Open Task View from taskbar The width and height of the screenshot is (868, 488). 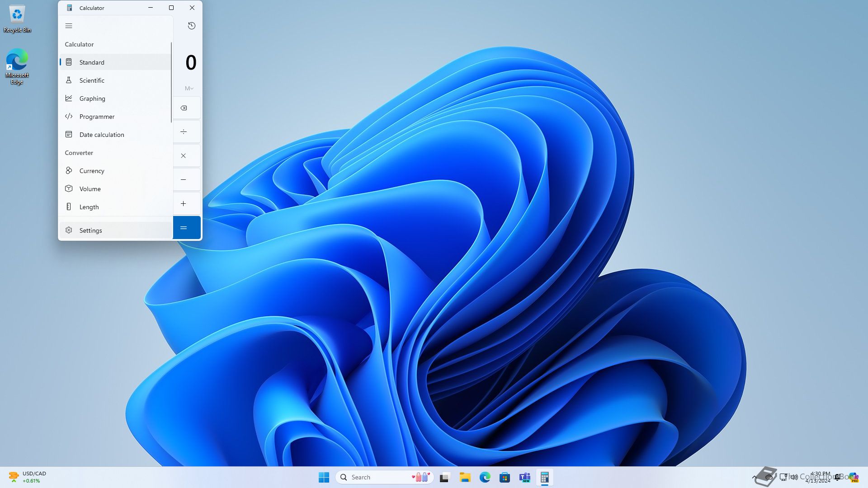[445, 477]
